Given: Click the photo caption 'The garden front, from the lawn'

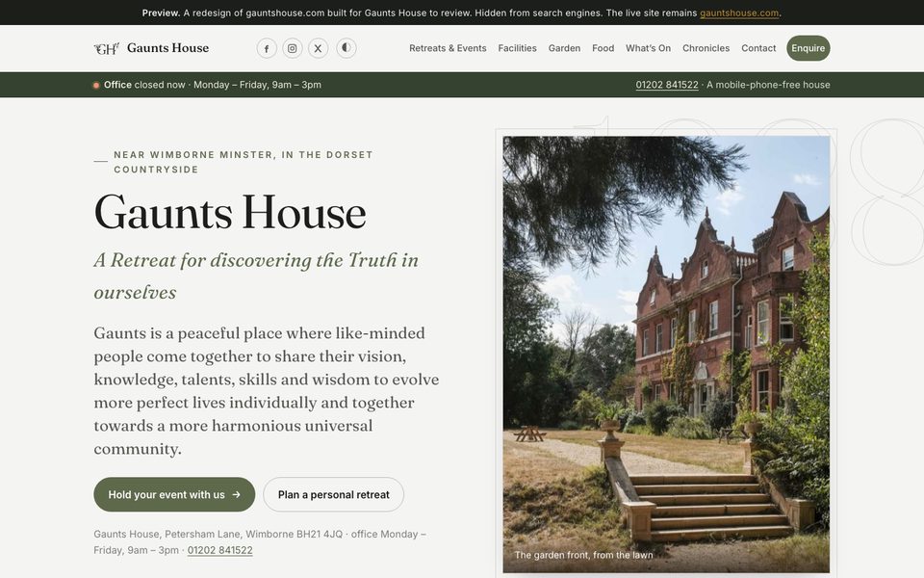Looking at the screenshot, I should point(583,555).
